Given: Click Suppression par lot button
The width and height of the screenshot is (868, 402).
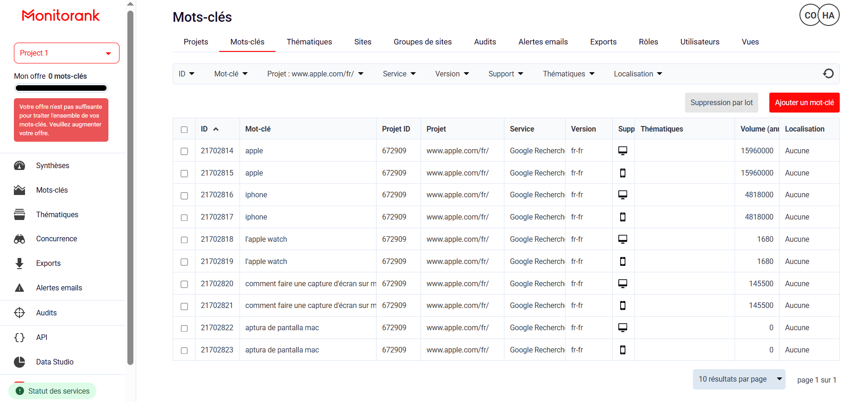Looking at the screenshot, I should (x=722, y=103).
